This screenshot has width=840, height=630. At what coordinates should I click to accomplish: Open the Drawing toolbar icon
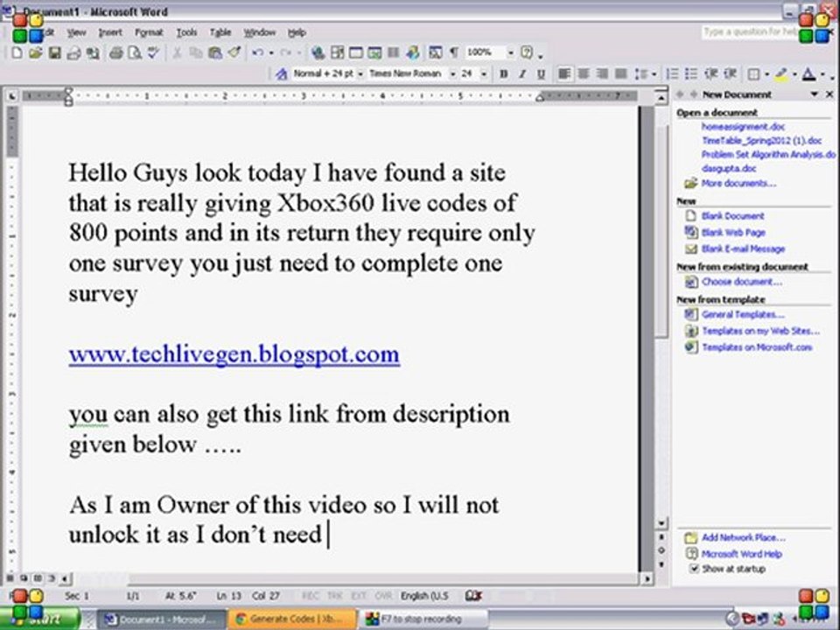point(412,52)
